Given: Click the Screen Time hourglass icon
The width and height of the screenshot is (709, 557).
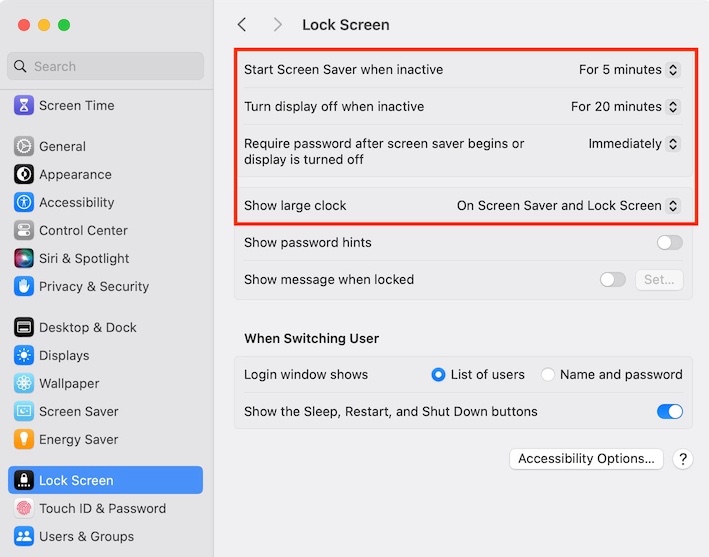Looking at the screenshot, I should (24, 105).
